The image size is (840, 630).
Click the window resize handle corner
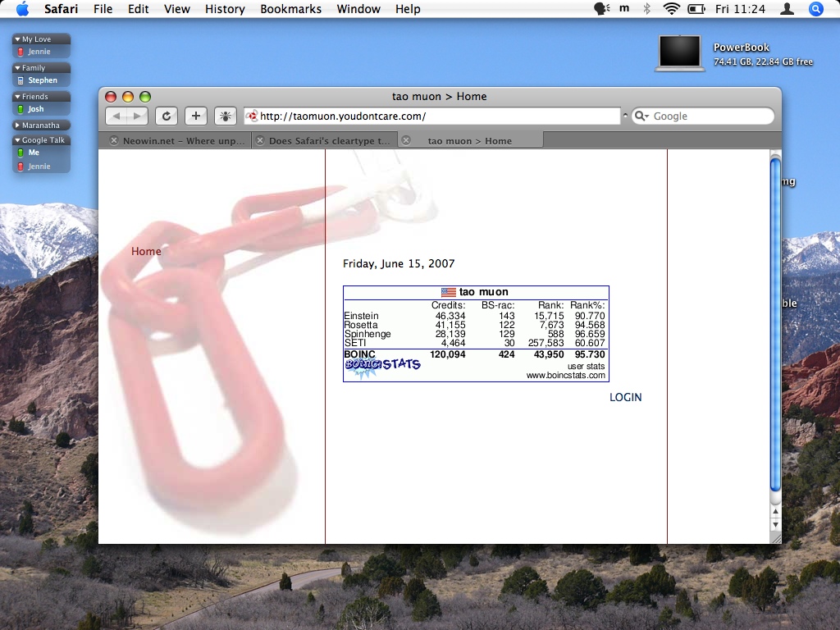[x=775, y=538]
